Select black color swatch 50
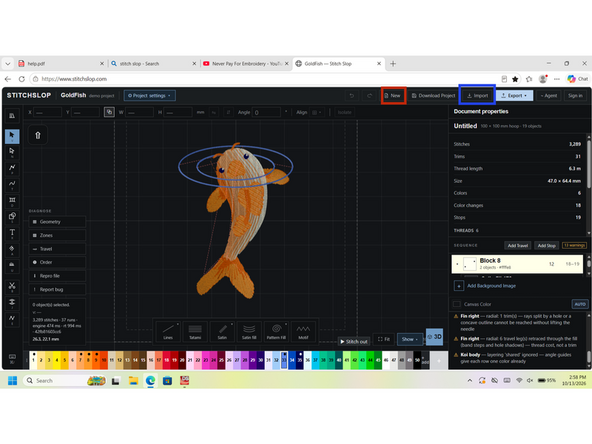This screenshot has width=592, height=444. [417, 360]
